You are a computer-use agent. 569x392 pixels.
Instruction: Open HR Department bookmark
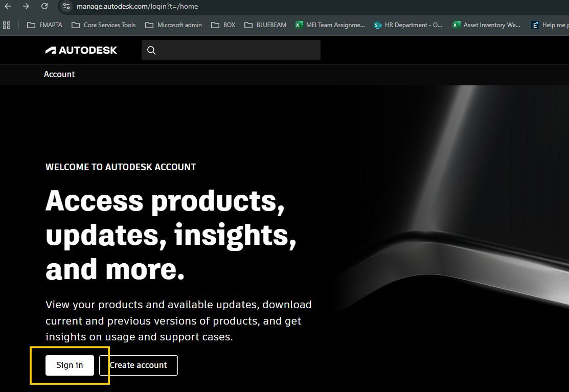pos(408,25)
